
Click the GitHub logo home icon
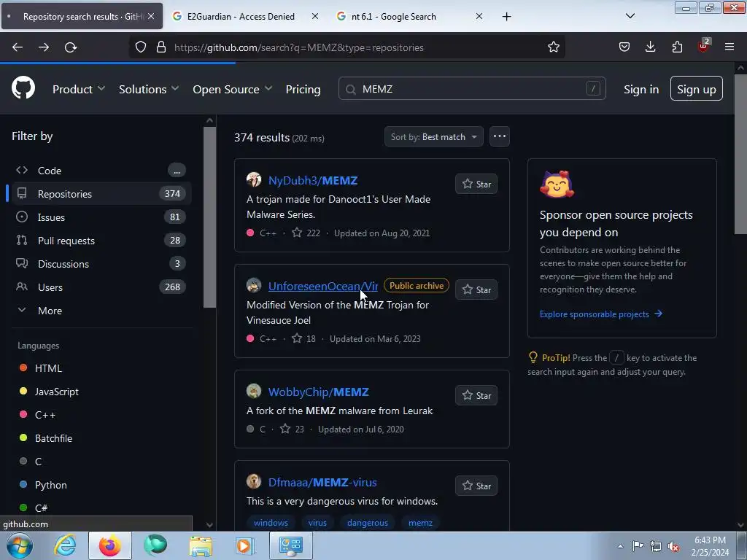(23, 88)
